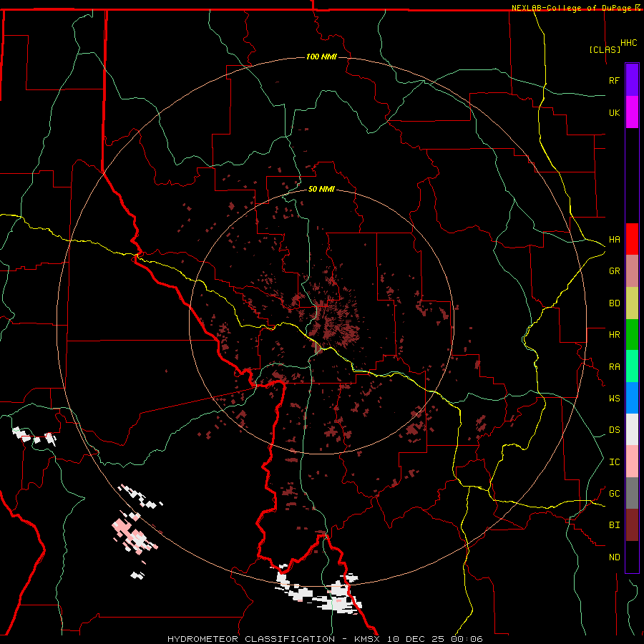Click the DS legend label

point(614,430)
